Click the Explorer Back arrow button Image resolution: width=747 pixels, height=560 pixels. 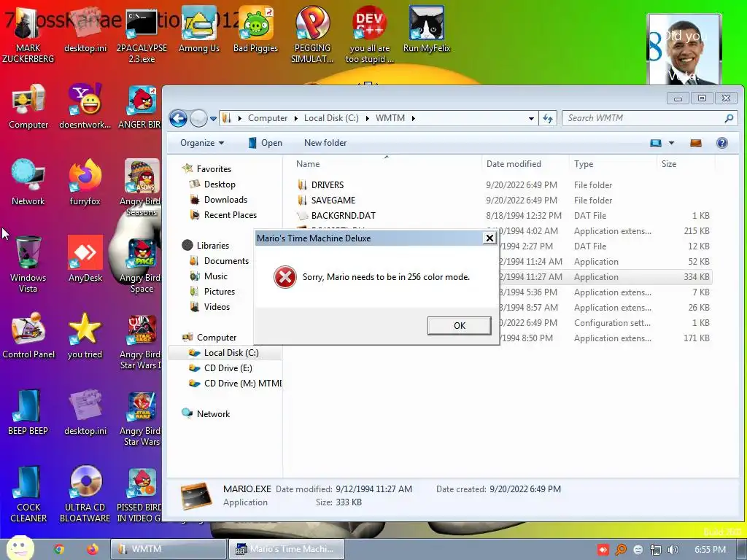tap(179, 118)
